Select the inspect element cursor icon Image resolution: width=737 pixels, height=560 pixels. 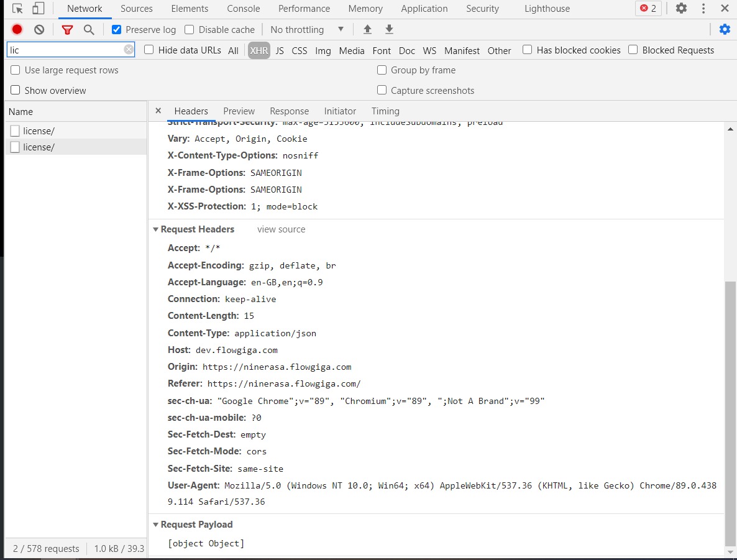coord(17,8)
